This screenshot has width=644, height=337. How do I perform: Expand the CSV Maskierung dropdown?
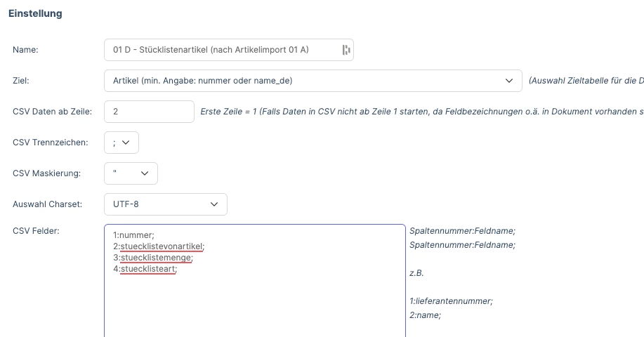click(x=131, y=173)
